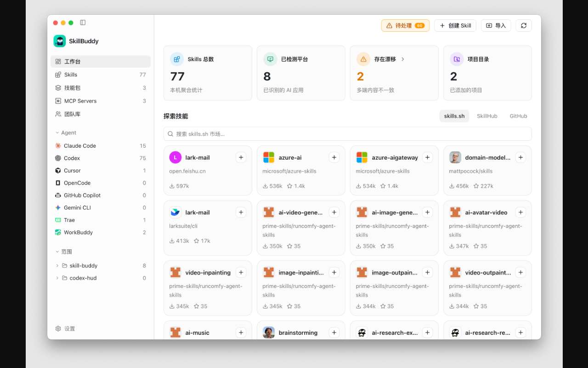
Task: Toggle the sidebar panel icon
Action: click(x=83, y=23)
